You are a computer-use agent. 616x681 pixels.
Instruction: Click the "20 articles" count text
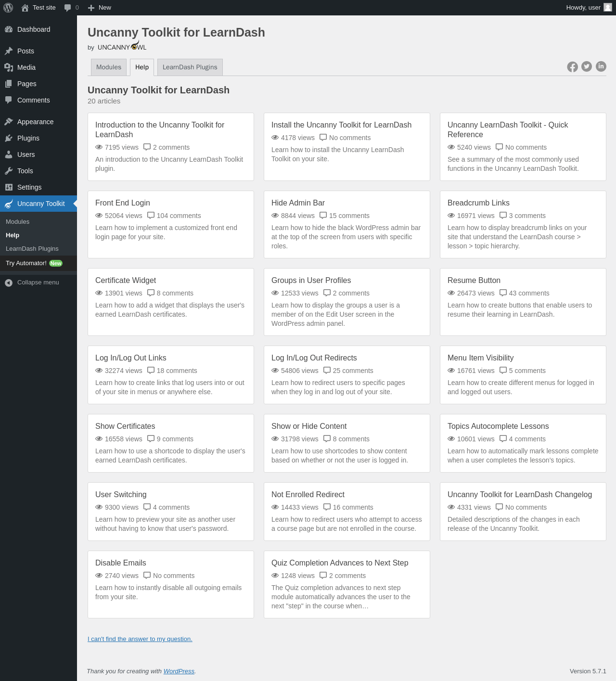click(x=104, y=101)
